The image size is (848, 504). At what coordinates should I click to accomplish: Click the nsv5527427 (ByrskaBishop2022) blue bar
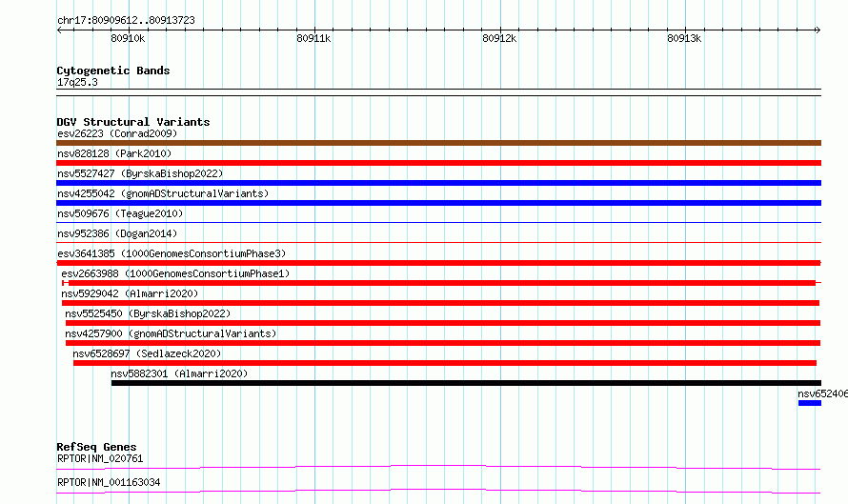point(438,183)
